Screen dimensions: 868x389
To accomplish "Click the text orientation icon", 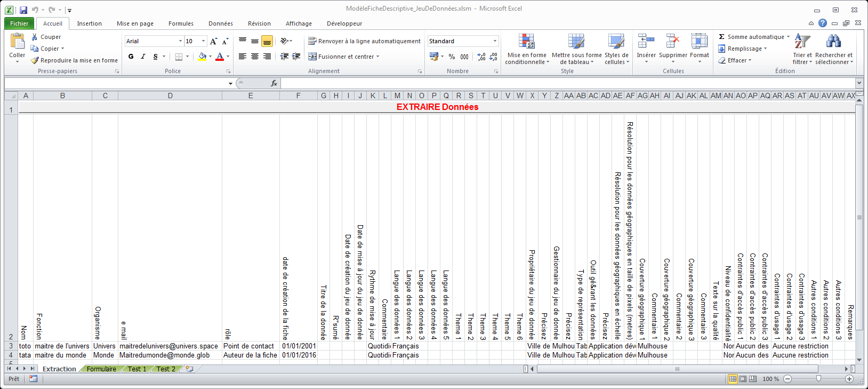I will point(285,41).
